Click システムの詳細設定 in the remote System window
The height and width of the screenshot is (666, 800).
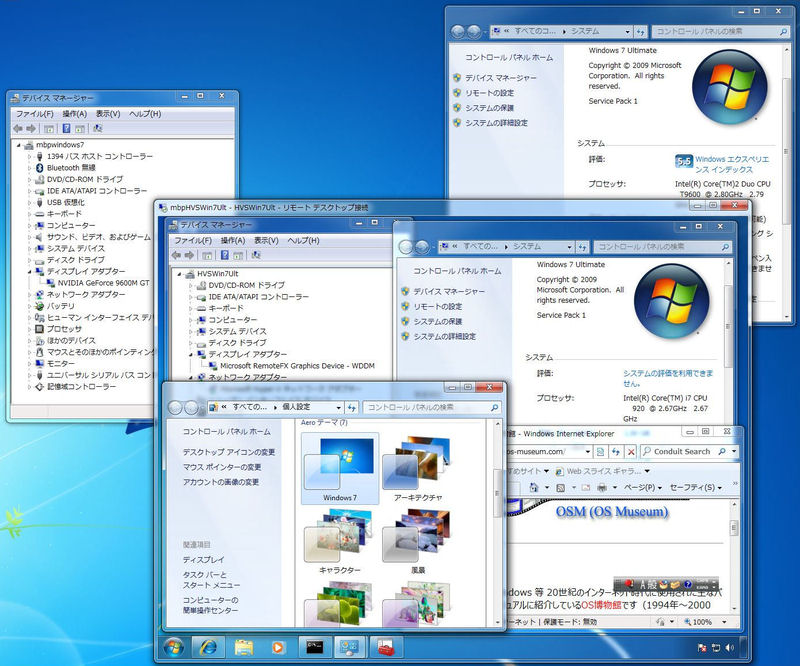(x=444, y=336)
